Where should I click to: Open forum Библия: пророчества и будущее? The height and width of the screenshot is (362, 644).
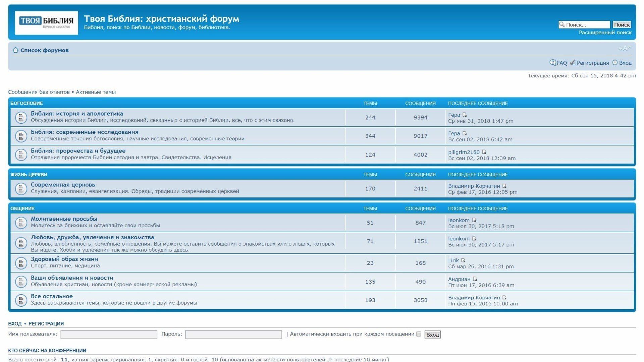tap(78, 151)
